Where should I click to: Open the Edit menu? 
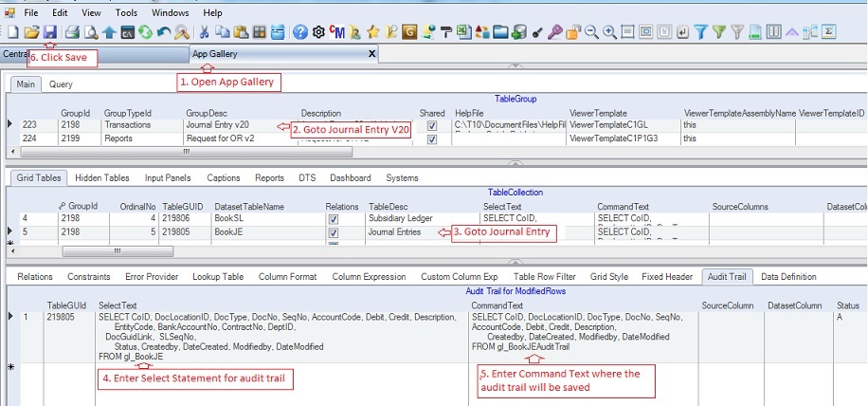60,12
